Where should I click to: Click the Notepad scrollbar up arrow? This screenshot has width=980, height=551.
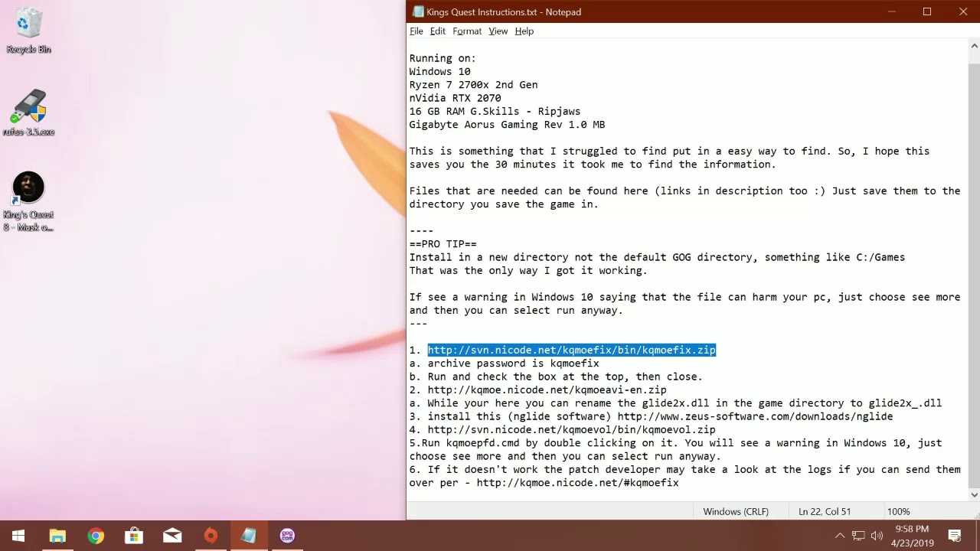tap(974, 45)
